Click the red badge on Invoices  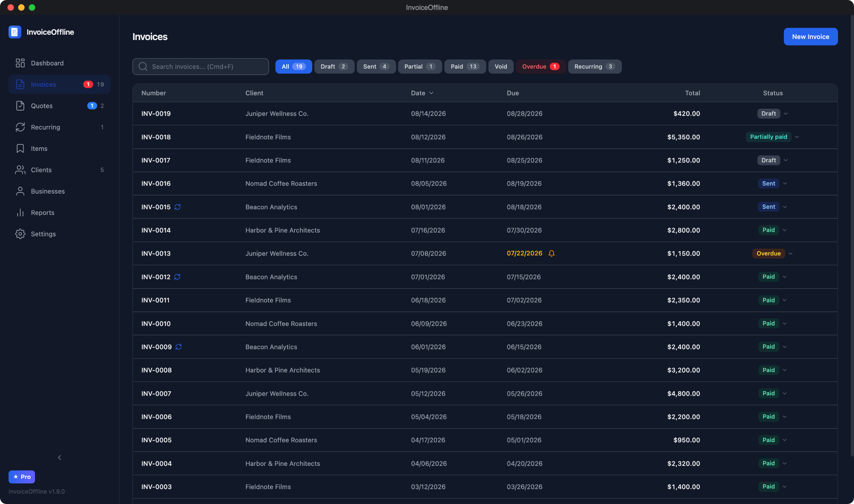point(88,84)
